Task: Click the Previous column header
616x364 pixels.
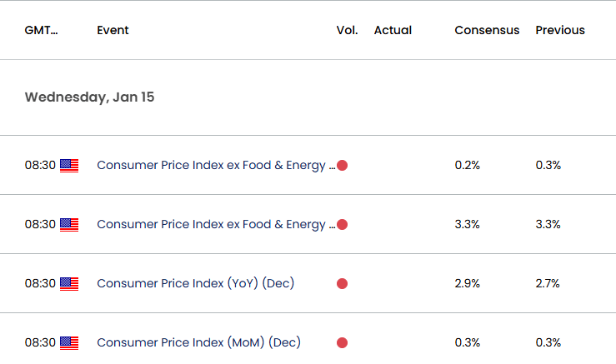Action: [560, 30]
